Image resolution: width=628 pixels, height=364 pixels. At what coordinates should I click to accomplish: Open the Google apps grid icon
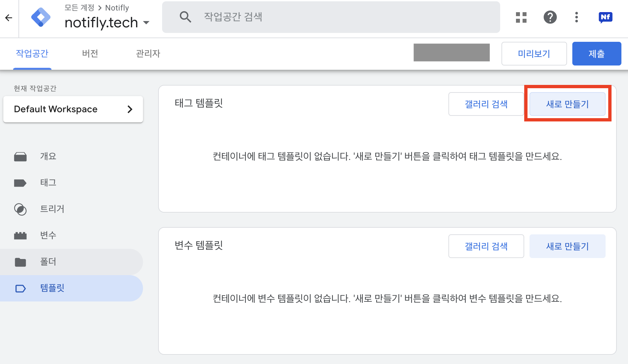click(521, 17)
